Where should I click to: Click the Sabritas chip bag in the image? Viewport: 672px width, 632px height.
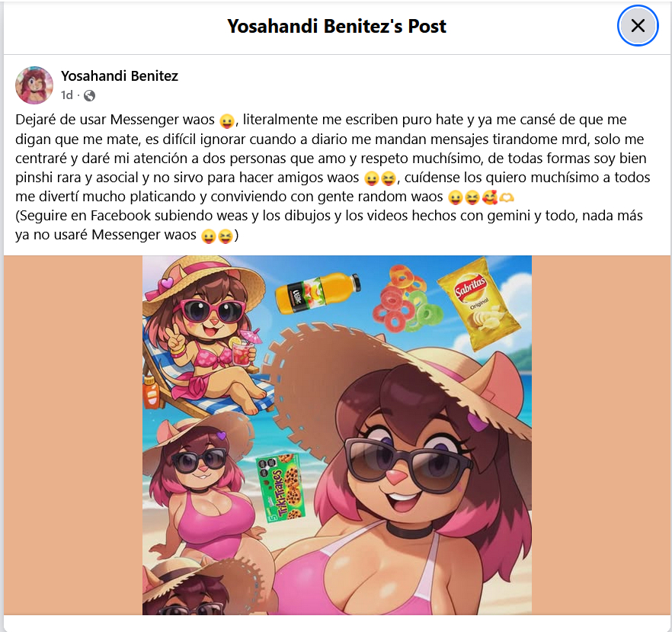[478, 303]
